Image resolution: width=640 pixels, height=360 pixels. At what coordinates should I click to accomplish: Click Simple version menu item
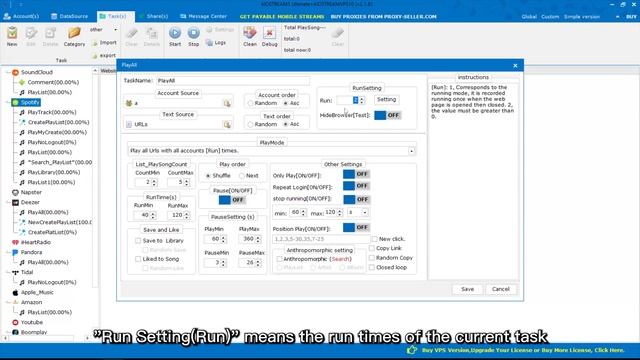point(582,17)
